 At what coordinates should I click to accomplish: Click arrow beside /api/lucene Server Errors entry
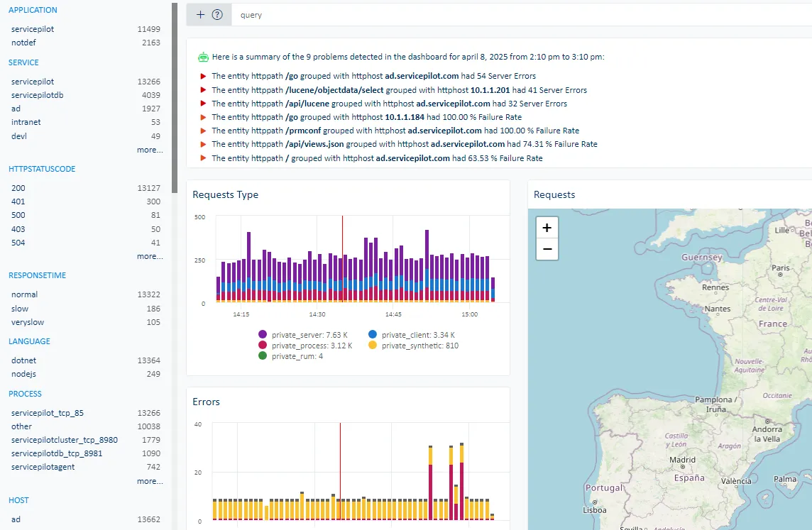203,104
